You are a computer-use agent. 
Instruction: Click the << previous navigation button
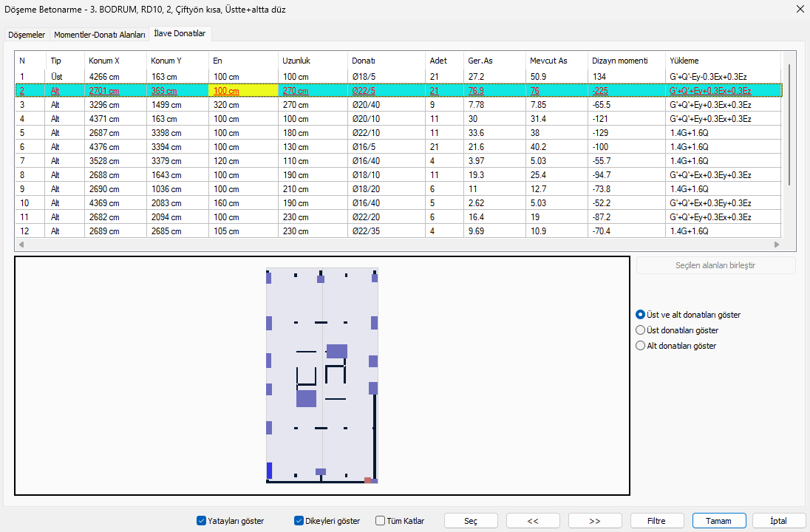tap(533, 521)
